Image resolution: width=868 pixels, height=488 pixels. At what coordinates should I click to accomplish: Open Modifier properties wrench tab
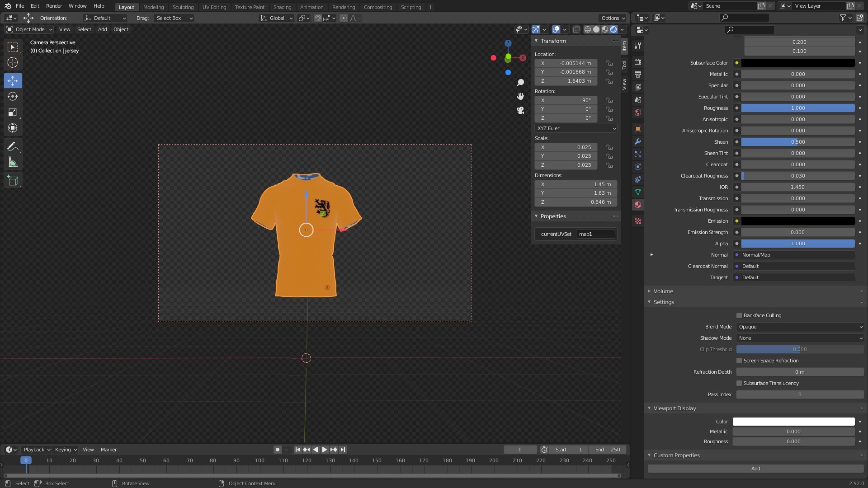(638, 141)
